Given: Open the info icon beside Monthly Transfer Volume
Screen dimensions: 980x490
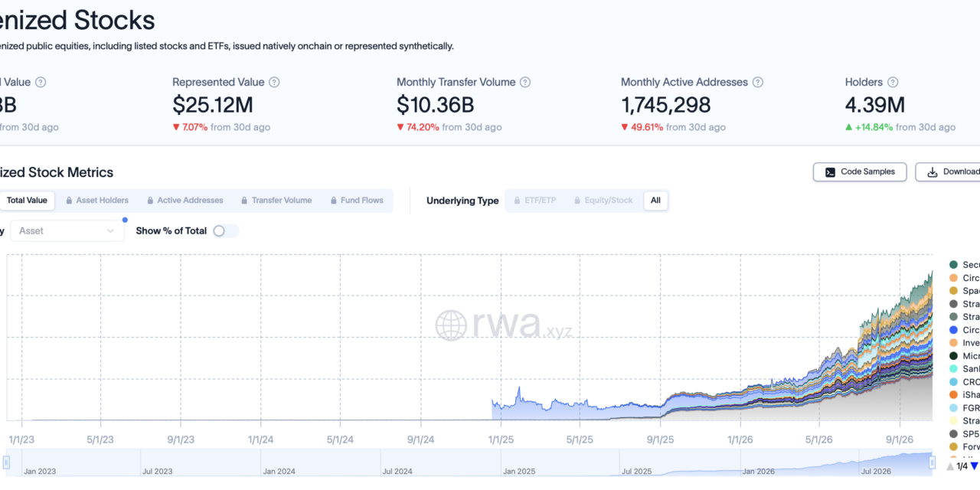Looking at the screenshot, I should point(525,82).
